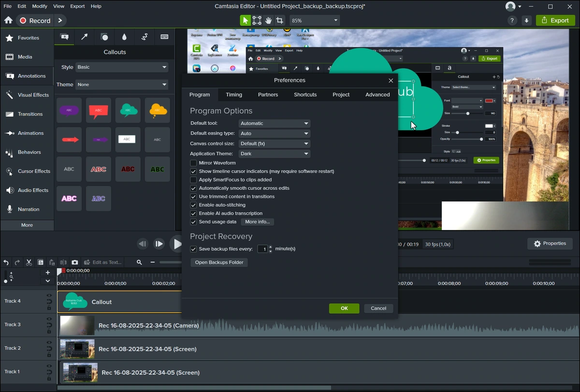Open Project preferences tab
Viewport: 580px width, 392px height.
[x=341, y=95]
